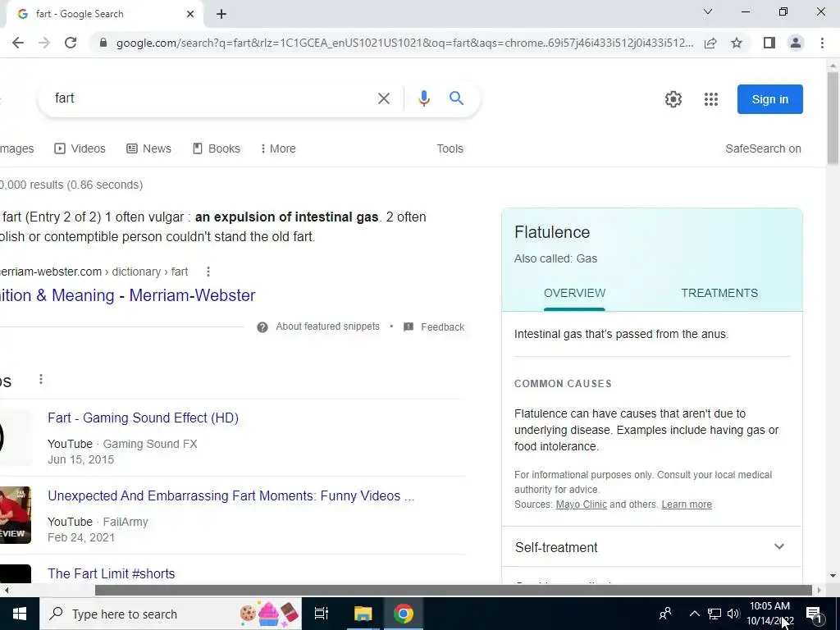Screen dimensions: 840x630
Task: Click the horizontal scrollbar thumb
Action: [x=453, y=591]
